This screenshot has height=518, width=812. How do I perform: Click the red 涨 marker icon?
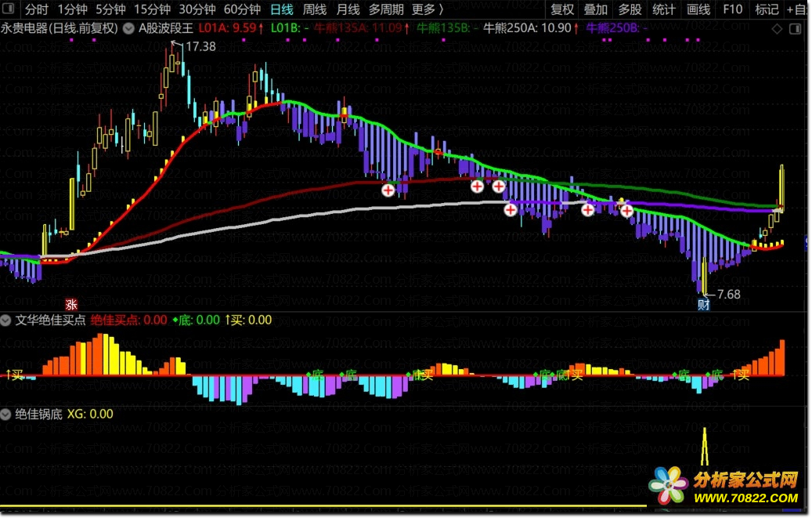click(71, 304)
